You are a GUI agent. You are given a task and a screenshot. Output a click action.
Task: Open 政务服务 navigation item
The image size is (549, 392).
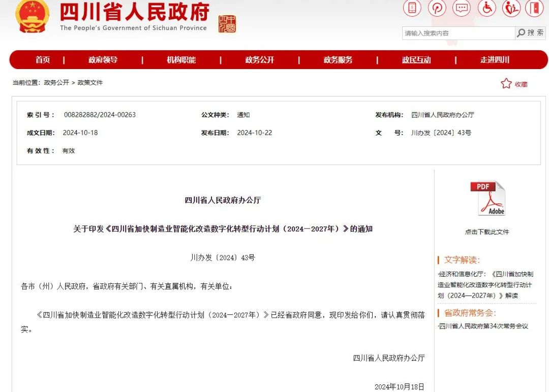pos(338,60)
